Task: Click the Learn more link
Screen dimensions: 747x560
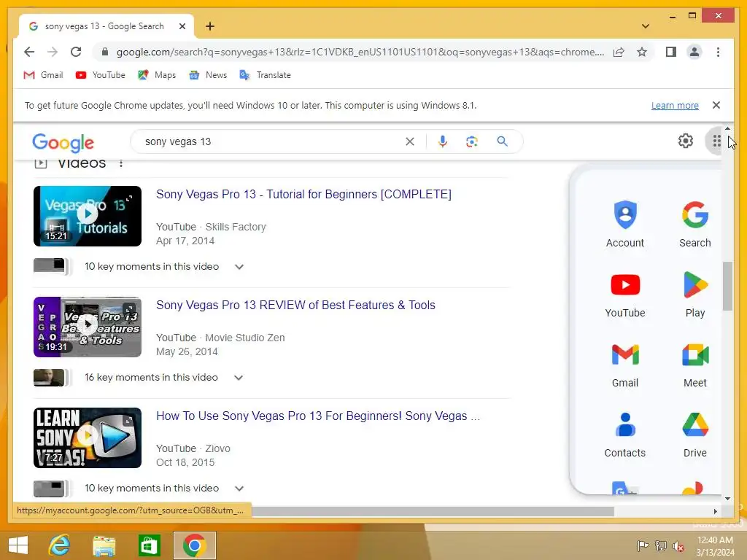Action: [675, 105]
